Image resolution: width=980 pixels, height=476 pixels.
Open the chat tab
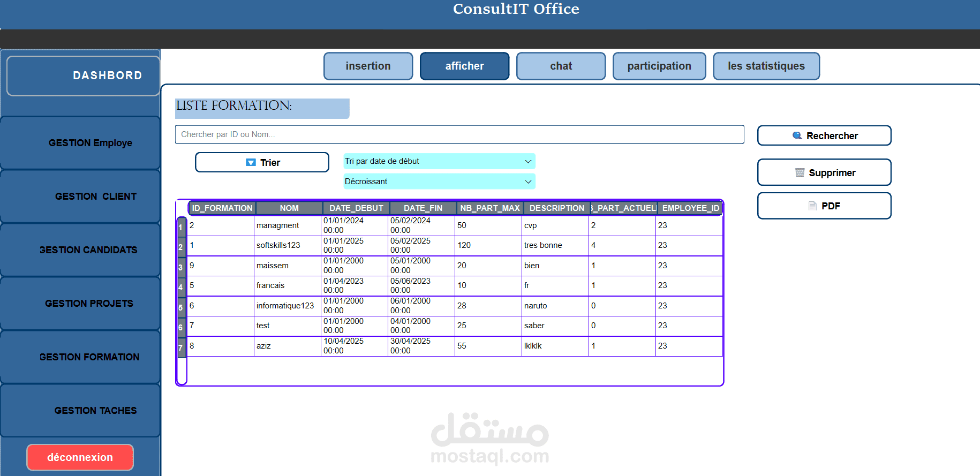tap(561, 66)
